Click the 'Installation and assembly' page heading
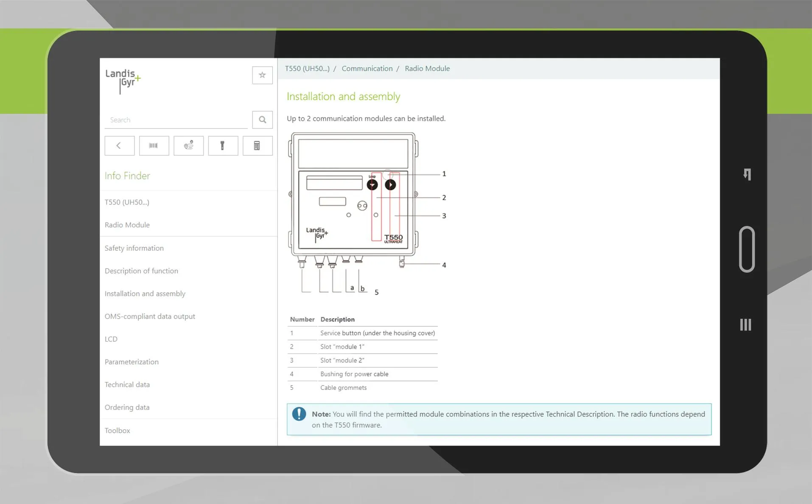 [343, 97]
